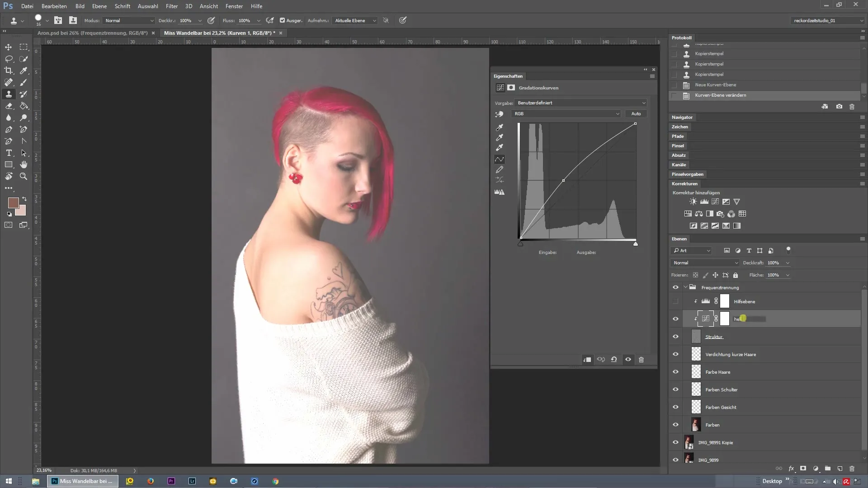Add a Brightness/Contrast adjustment
Viewport: 868px width, 488px height.
[x=693, y=202]
